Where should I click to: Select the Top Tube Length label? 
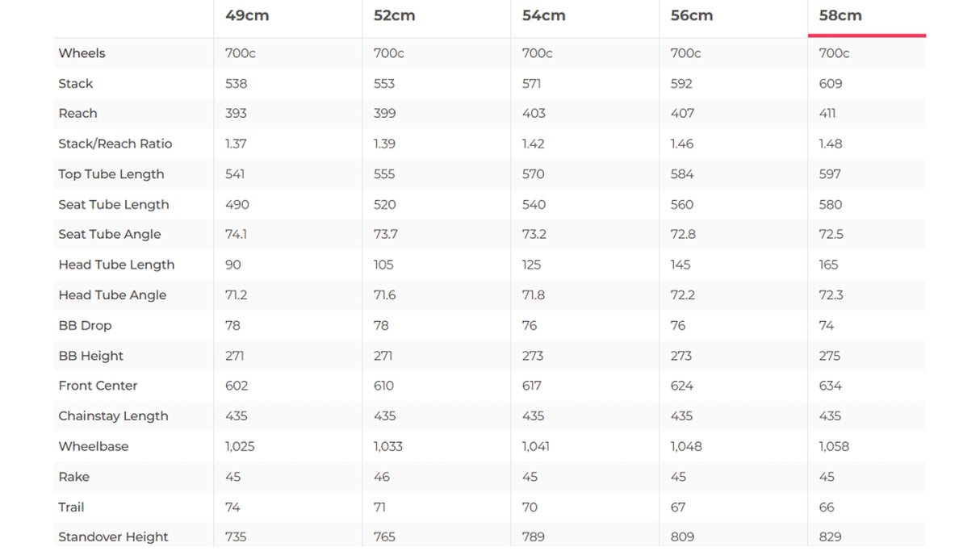[x=111, y=174]
